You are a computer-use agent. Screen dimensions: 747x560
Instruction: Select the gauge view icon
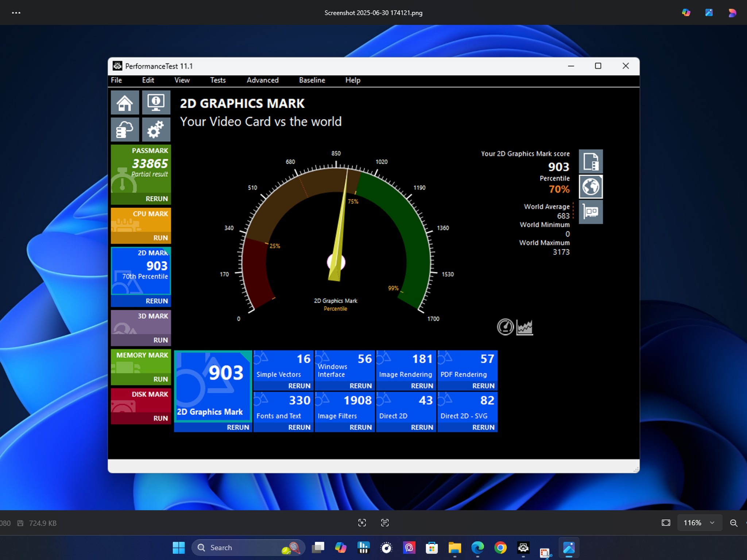click(x=505, y=327)
